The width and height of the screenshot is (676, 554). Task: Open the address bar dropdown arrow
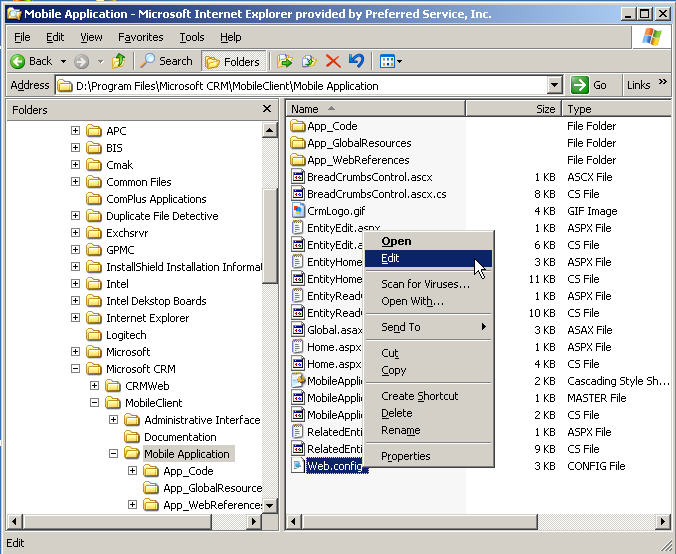coord(554,86)
